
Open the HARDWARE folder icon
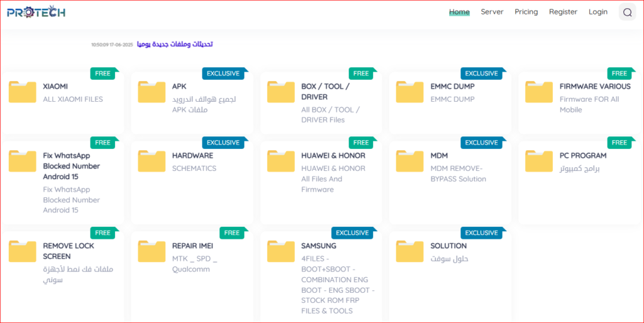pyautogui.click(x=152, y=161)
